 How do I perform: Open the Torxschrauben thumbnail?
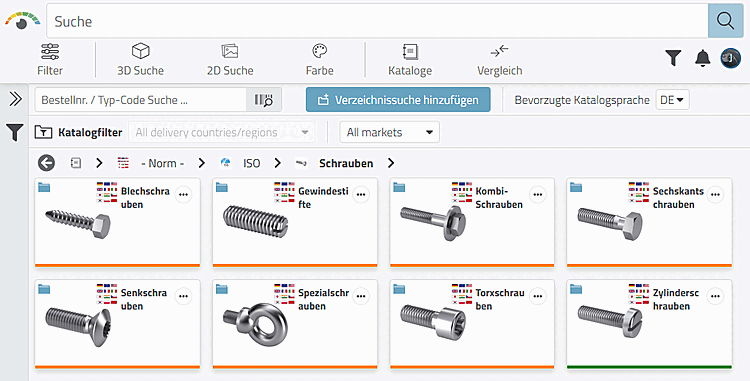[x=432, y=322]
